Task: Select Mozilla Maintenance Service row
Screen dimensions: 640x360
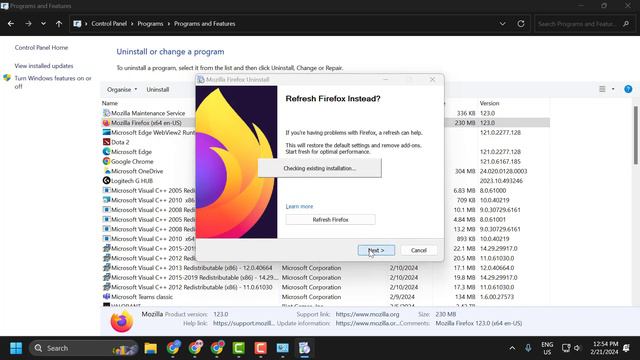Action: (x=325, y=113)
